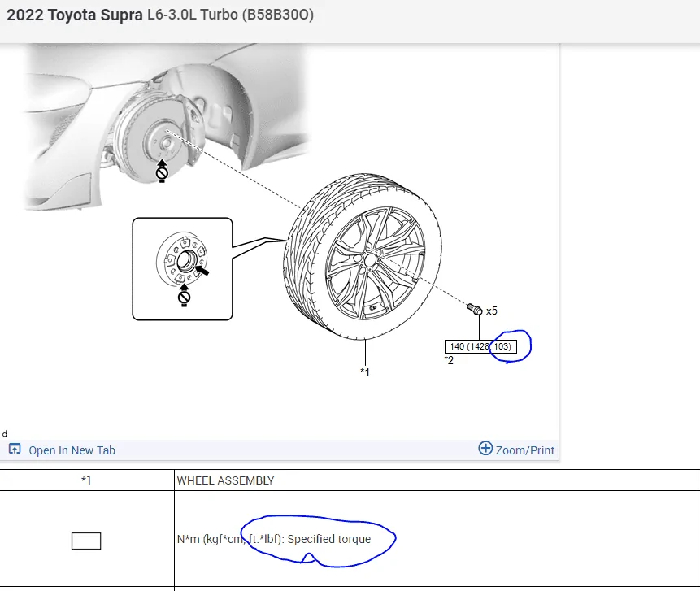
Task: Select the 'WHEEL ASSEMBLY' table cell
Action: click(x=436, y=480)
